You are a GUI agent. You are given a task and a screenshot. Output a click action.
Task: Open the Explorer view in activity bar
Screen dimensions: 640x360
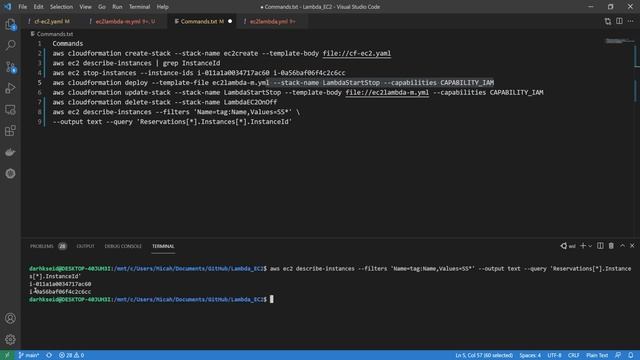10,24
